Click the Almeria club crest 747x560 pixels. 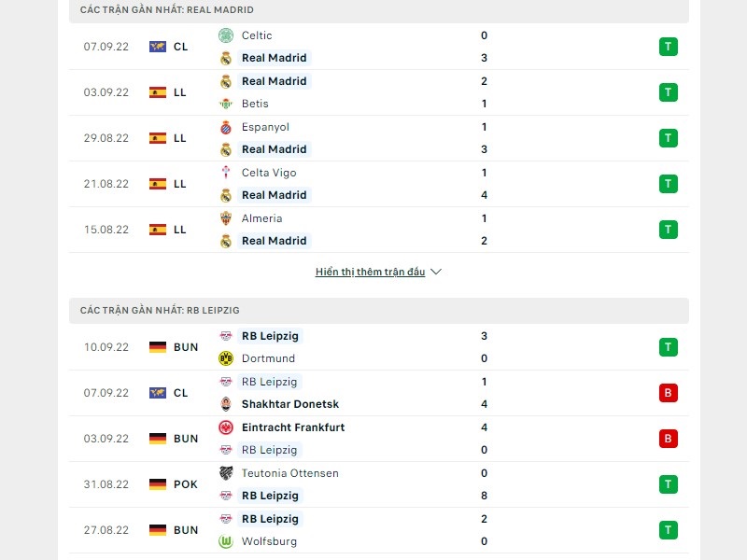(x=225, y=218)
